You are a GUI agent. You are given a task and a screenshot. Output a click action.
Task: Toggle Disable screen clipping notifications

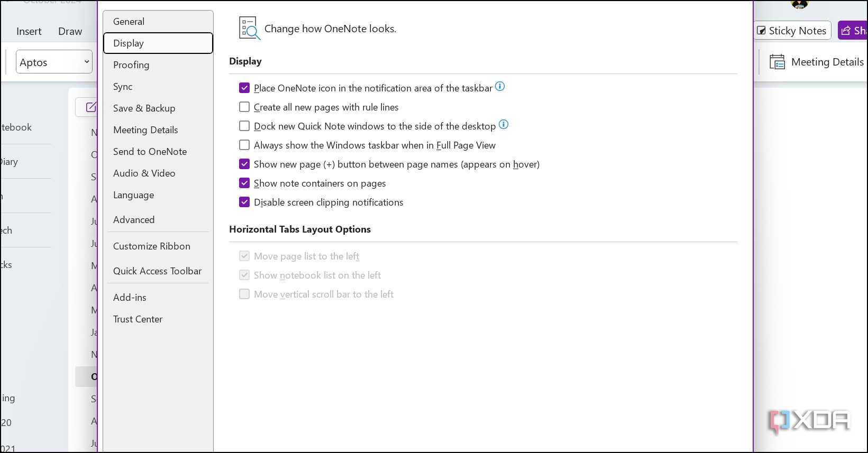click(244, 202)
